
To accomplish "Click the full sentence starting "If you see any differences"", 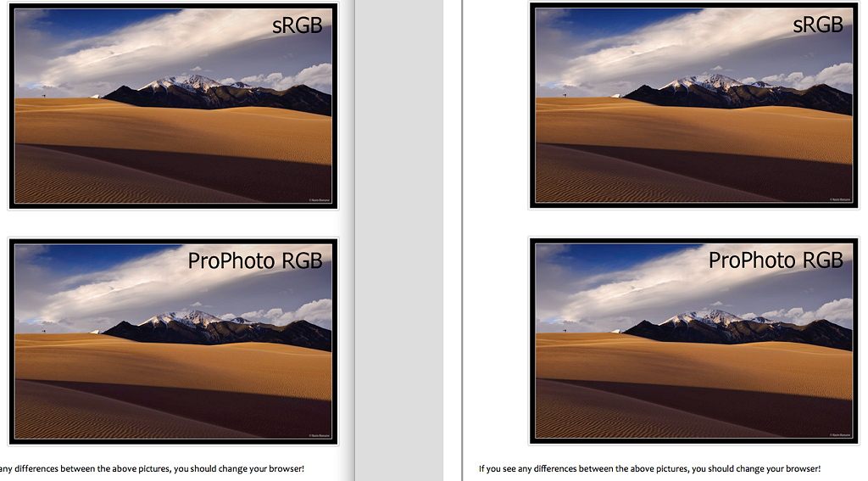I will pyautogui.click(x=649, y=468).
